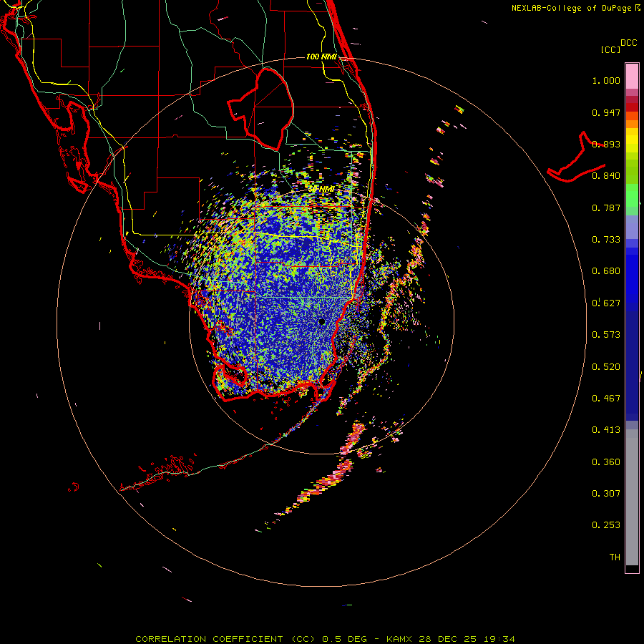Select the 0.627 scale value
644x644 pixels.
(606, 303)
